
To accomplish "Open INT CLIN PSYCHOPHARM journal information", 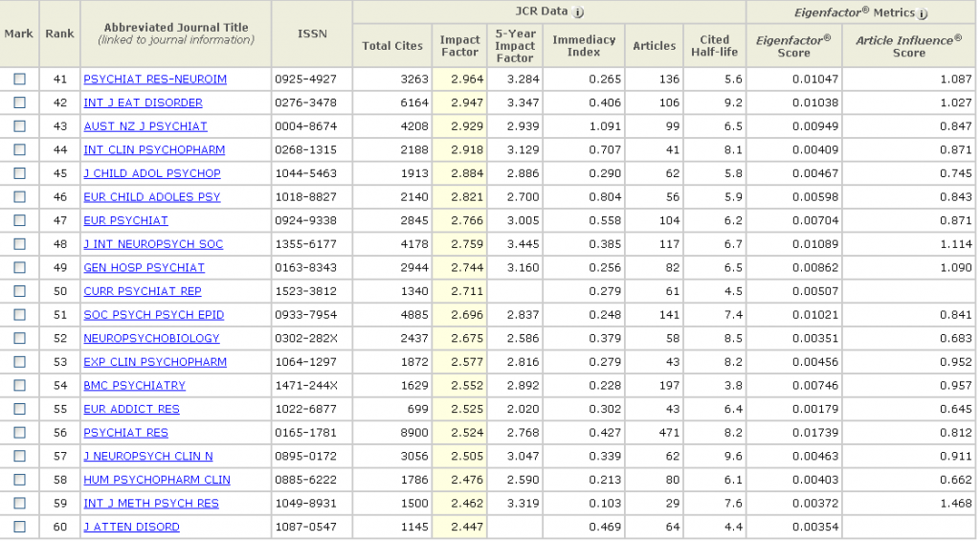I will (x=154, y=150).
